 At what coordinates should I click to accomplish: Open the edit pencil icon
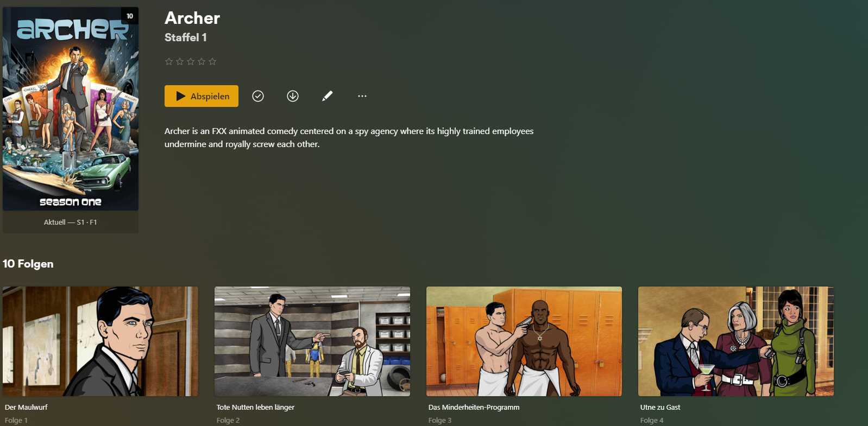click(327, 96)
